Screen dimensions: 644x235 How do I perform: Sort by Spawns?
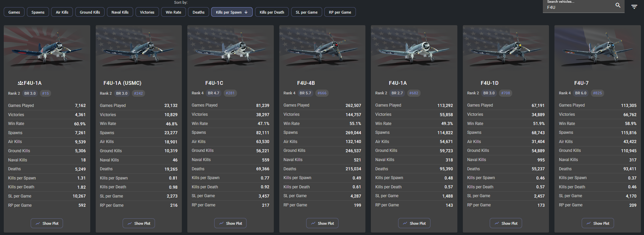38,12
